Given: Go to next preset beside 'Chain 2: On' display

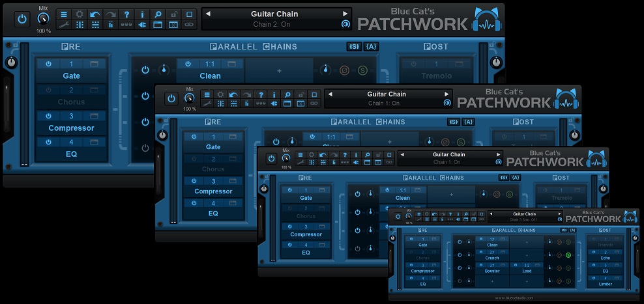Looking at the screenshot, I should coord(345,14).
